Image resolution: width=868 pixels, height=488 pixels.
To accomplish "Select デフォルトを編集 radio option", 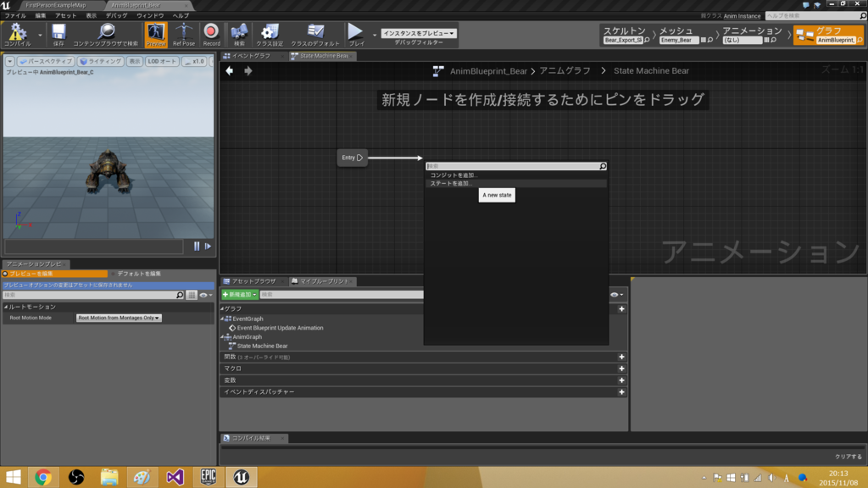I will [136, 274].
